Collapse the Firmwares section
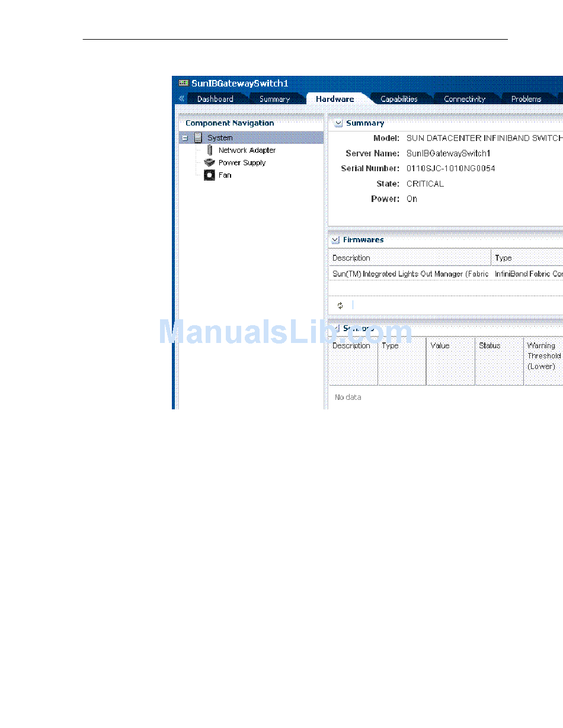Image resolution: width=563 pixels, height=728 pixels. pos(335,240)
